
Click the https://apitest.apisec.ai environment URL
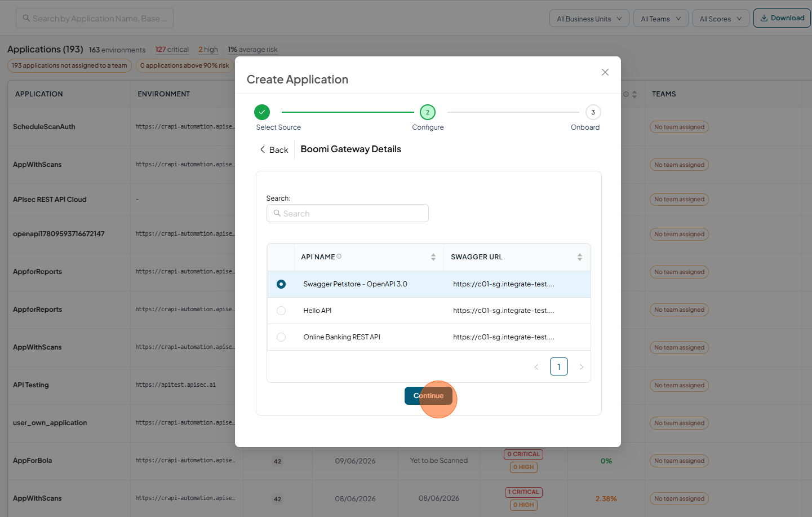(x=175, y=385)
